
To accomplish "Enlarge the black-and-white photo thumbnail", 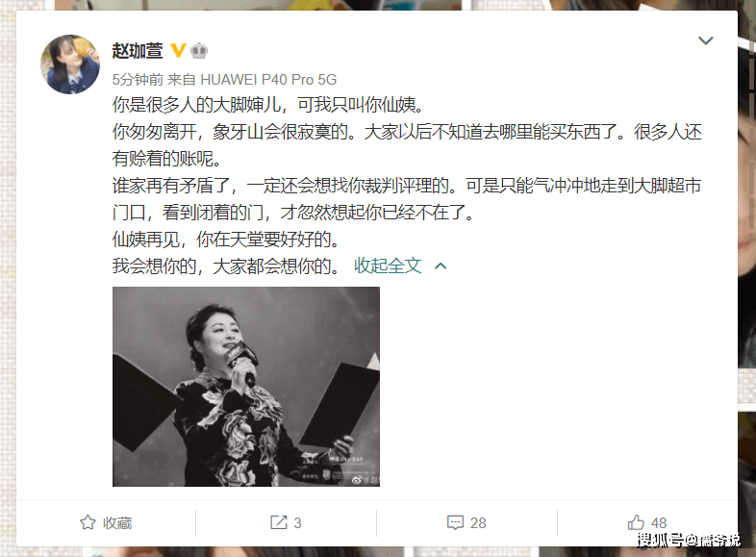I will [x=246, y=387].
